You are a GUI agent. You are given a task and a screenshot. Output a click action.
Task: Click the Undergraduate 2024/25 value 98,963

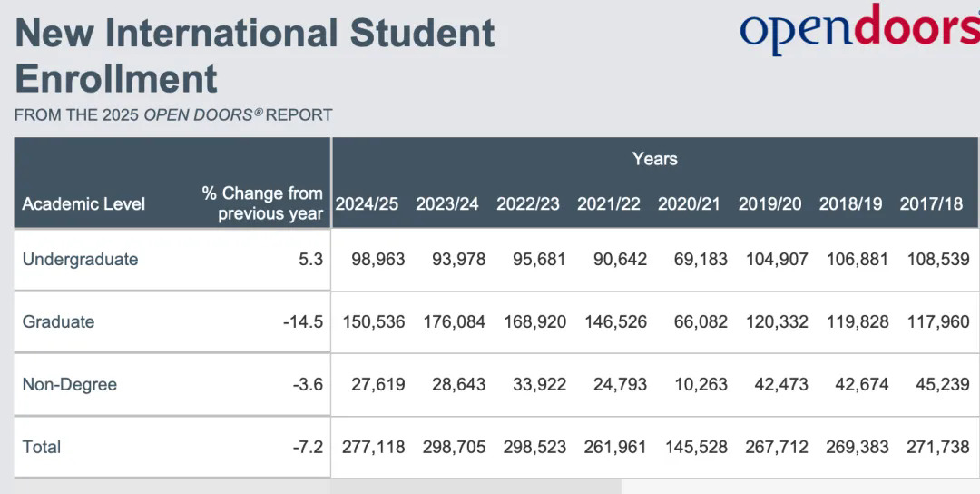click(374, 260)
